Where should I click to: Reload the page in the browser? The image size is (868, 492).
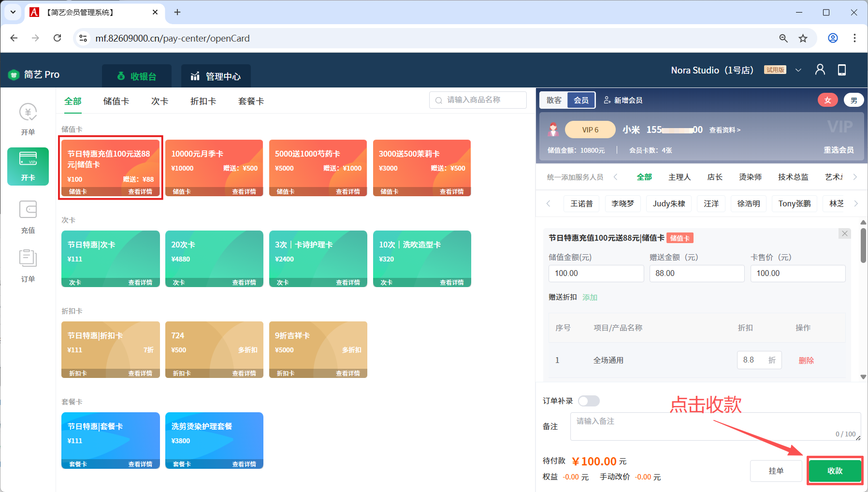58,38
